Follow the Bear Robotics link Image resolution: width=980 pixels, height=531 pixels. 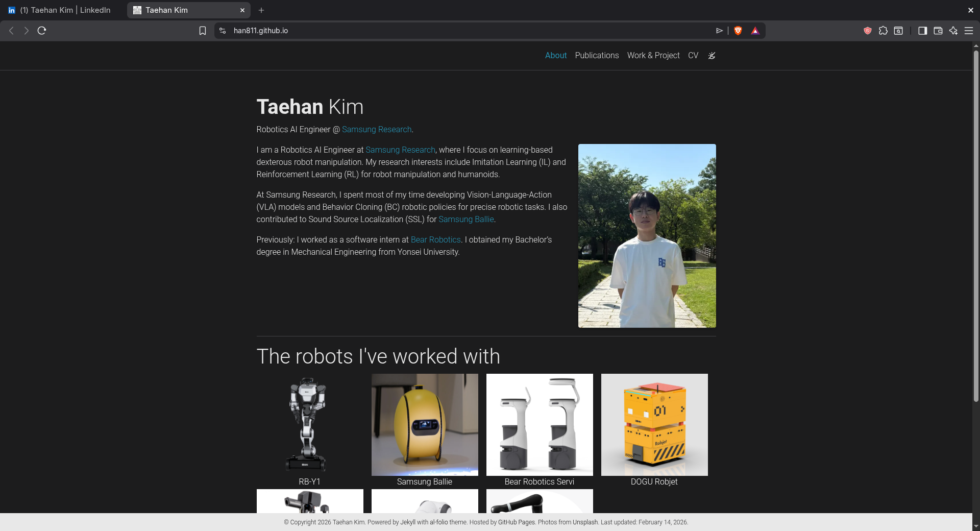tap(435, 240)
